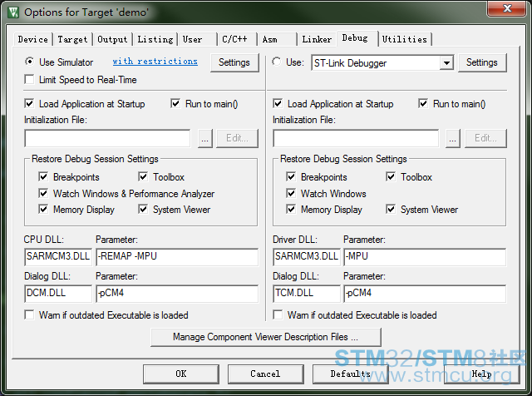The width and height of the screenshot is (532, 396).
Task: Click the DCM.DLL dialog DLL field
Action: [x=58, y=294]
